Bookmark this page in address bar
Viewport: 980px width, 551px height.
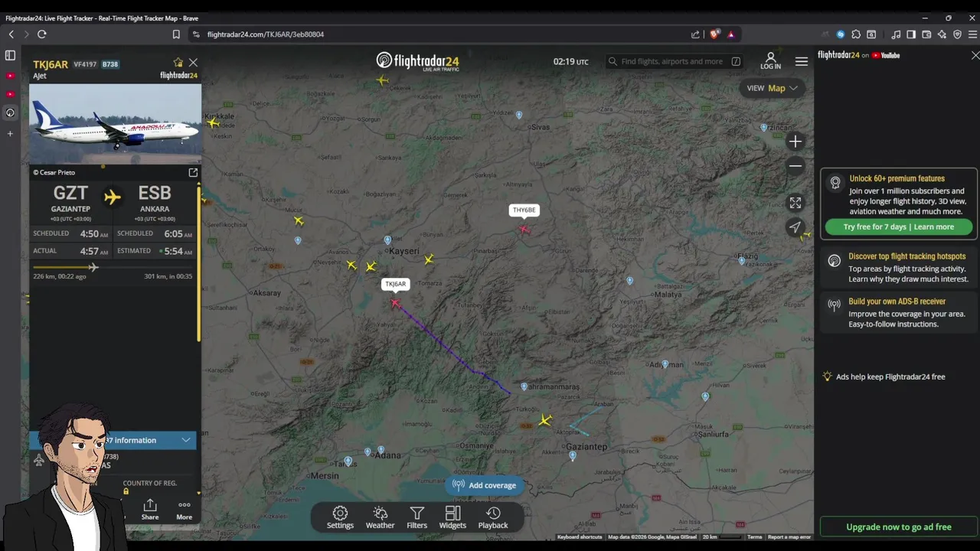(x=176, y=34)
